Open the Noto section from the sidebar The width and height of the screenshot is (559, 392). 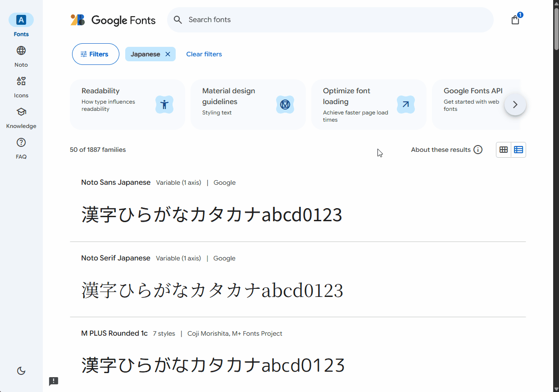click(21, 55)
